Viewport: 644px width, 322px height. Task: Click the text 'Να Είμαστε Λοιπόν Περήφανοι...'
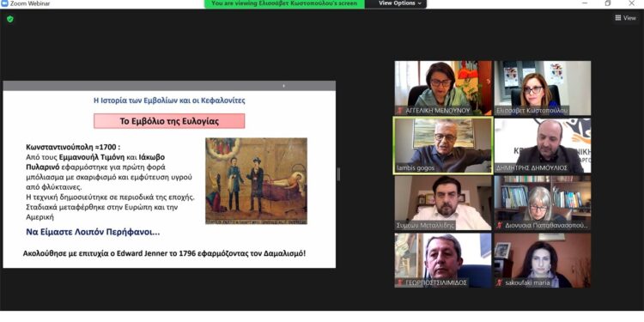(x=94, y=232)
